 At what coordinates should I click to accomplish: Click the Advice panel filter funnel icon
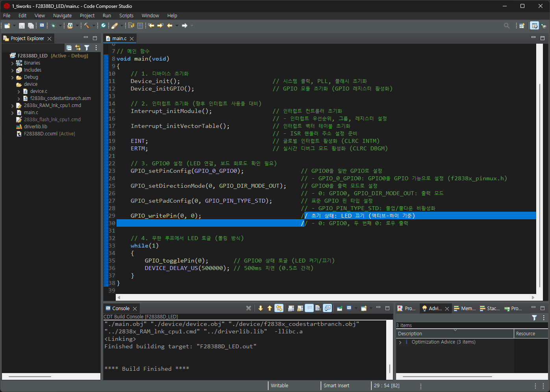tap(534, 318)
